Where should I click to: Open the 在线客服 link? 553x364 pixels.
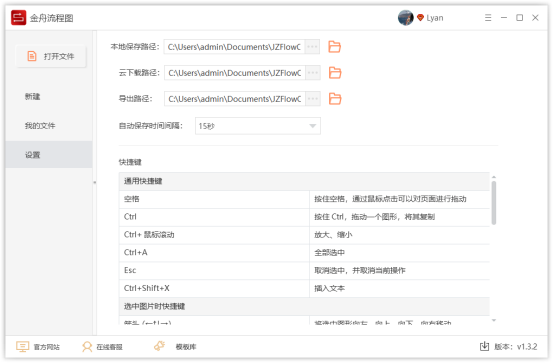109,347
